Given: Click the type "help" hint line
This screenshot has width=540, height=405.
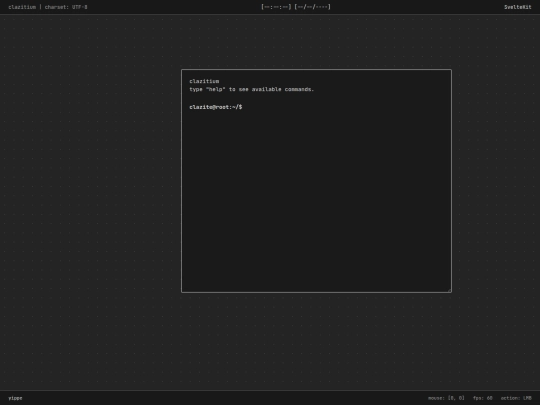Looking at the screenshot, I should tap(251, 89).
